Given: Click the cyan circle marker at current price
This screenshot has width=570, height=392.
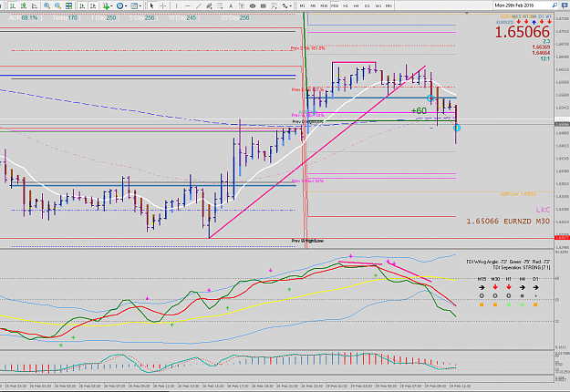Looking at the screenshot, I should [x=457, y=128].
